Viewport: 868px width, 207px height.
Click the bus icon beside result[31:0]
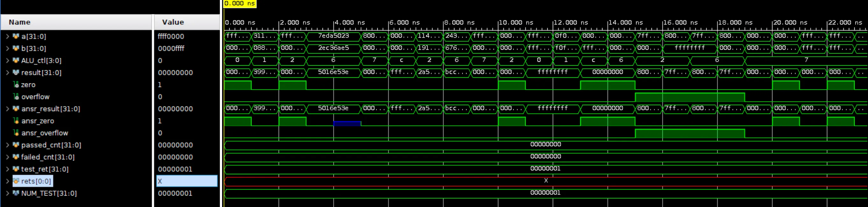(x=16, y=73)
